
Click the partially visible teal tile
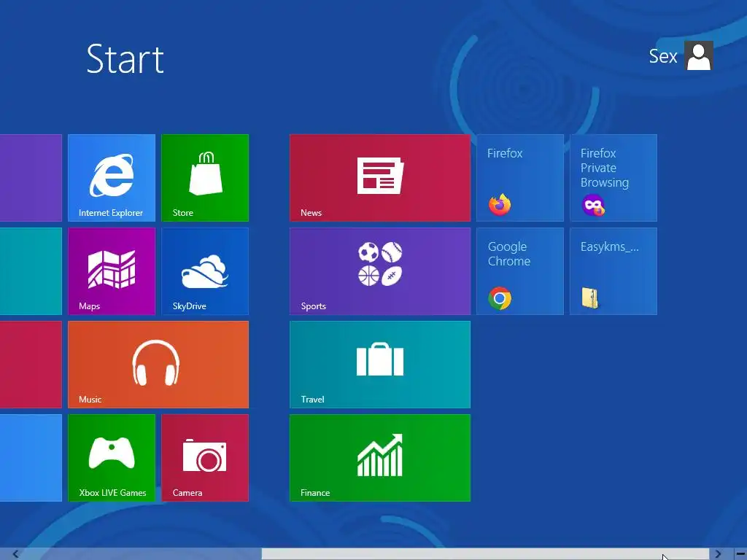(31, 271)
